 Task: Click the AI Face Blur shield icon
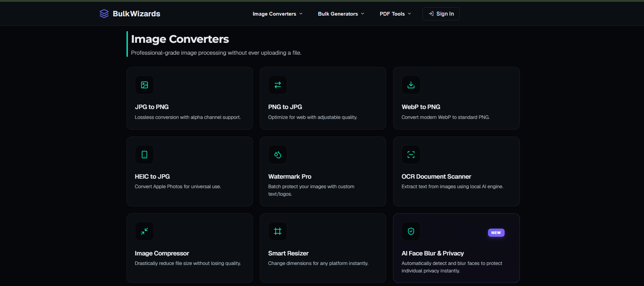411,231
